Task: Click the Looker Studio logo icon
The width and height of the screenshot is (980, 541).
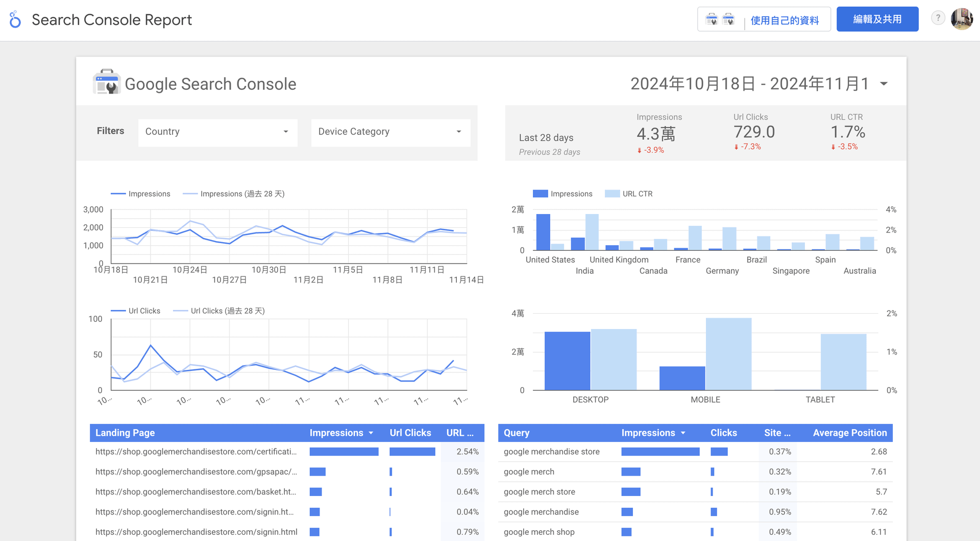Action: [x=15, y=19]
